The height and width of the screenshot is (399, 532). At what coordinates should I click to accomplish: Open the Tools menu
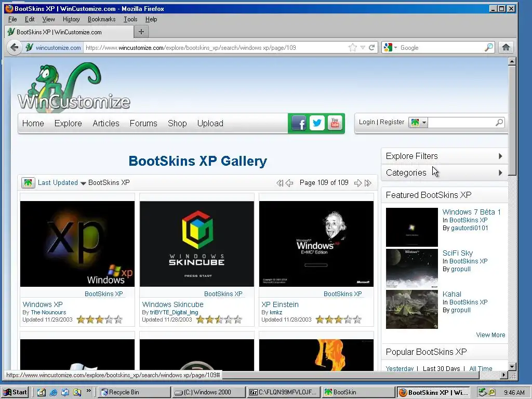pyautogui.click(x=130, y=19)
